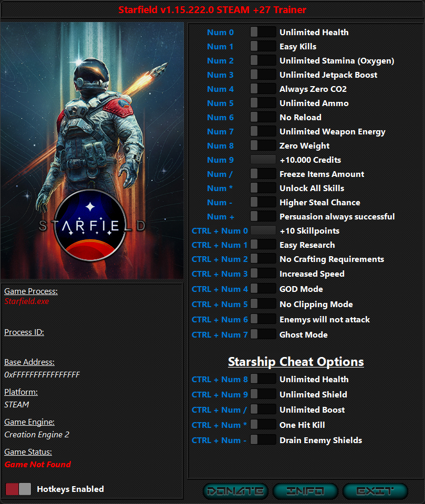Toggle Increased Speed switch
Image resolution: width=425 pixels, height=504 pixels.
[x=263, y=273]
